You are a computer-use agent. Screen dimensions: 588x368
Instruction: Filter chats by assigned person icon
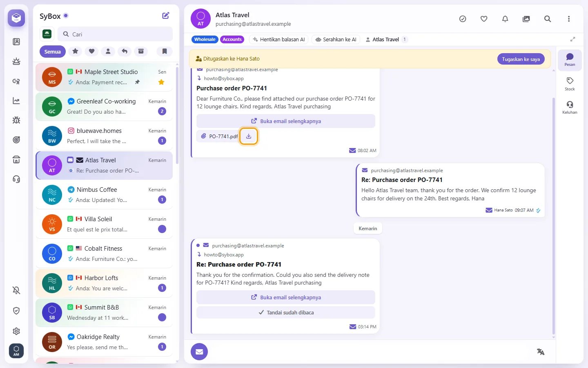click(108, 52)
